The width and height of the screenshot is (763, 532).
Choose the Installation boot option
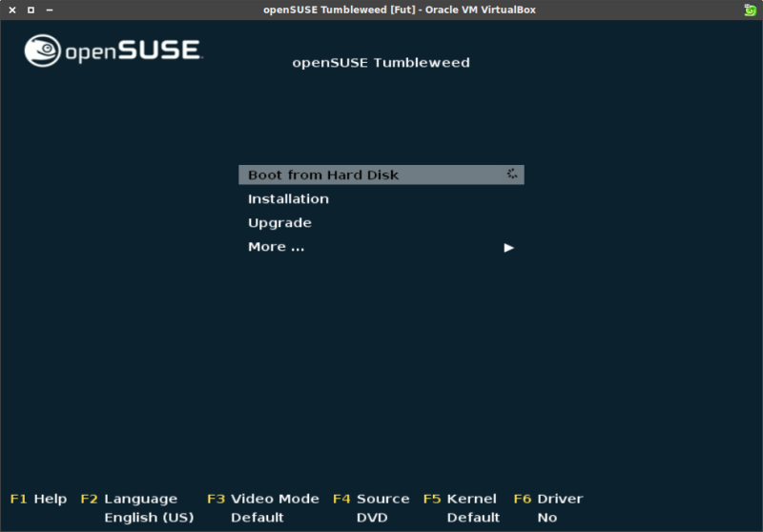coord(288,199)
